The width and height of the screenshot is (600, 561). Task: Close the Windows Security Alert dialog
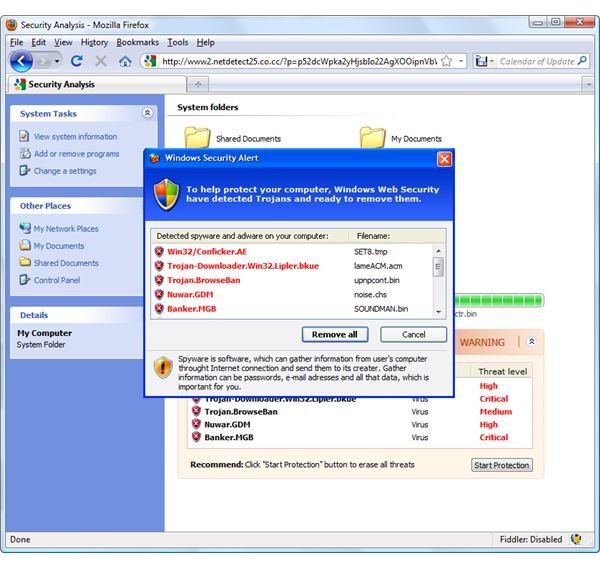click(x=444, y=159)
